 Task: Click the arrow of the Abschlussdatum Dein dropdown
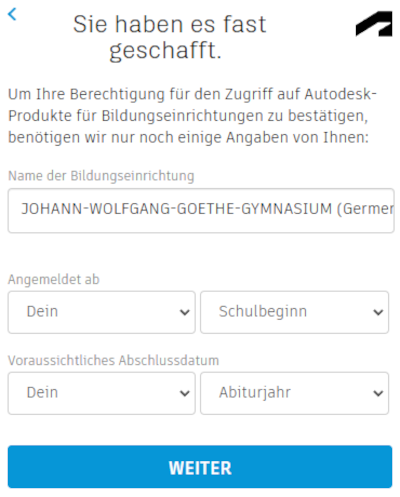184,393
